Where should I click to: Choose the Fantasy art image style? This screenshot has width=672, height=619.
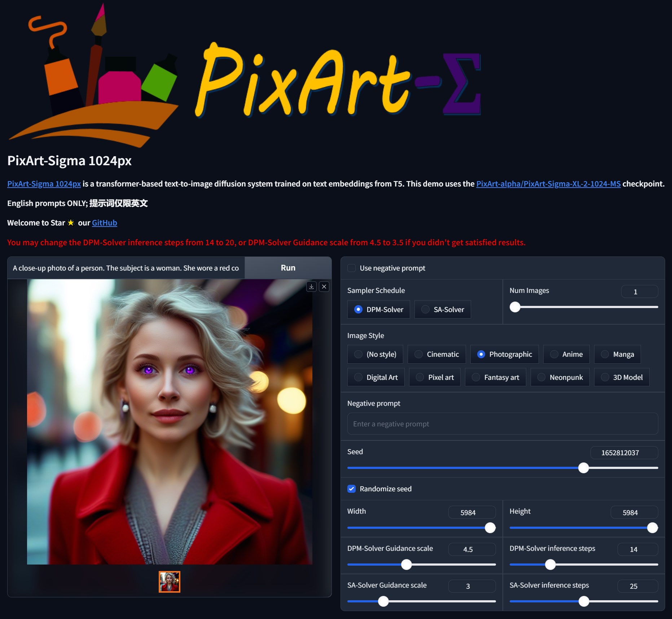point(495,377)
